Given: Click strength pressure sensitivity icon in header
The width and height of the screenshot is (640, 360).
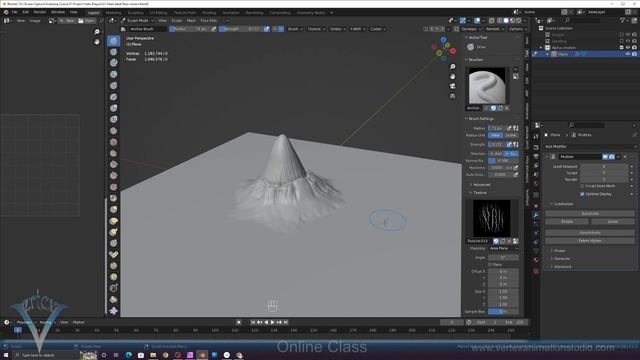Looking at the screenshot, I should tap(267, 29).
